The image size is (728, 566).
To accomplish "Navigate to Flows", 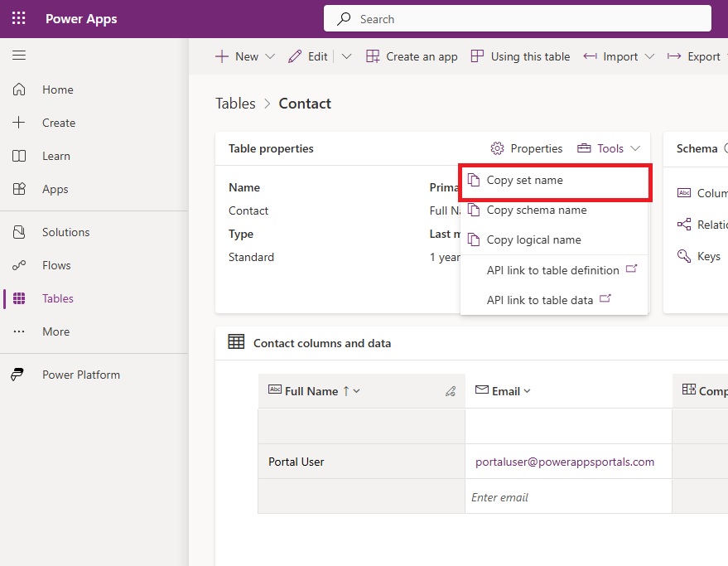I will (56, 265).
